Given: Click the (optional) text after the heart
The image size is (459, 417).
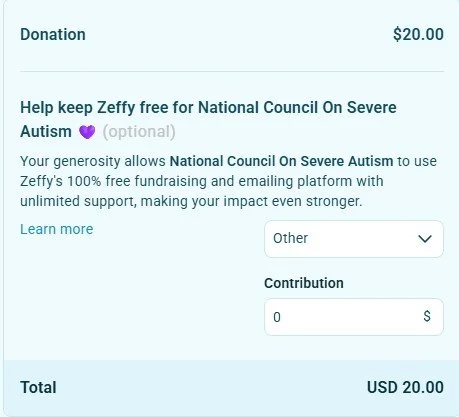Looking at the screenshot, I should 139,132.
